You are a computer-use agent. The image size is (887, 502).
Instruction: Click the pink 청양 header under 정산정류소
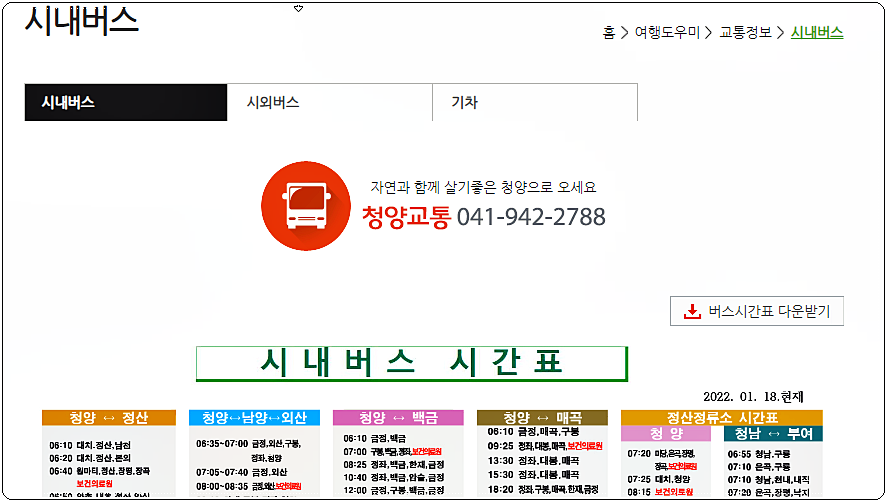coord(666,434)
